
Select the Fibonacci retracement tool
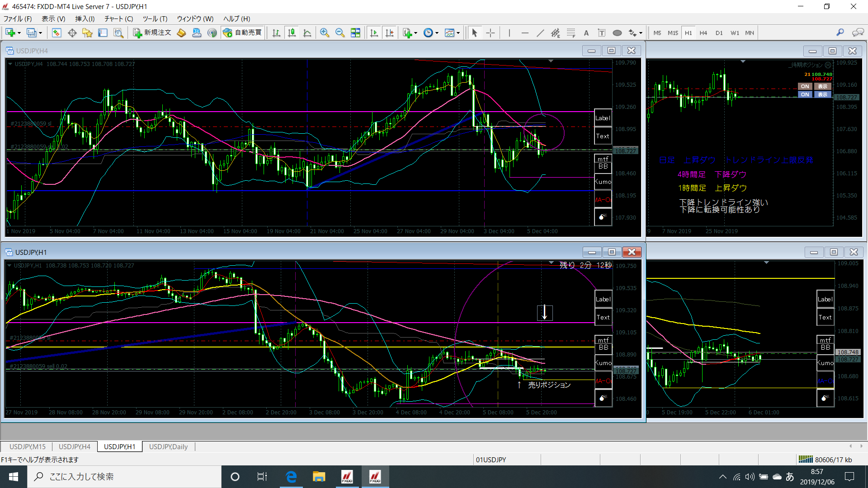[x=571, y=33]
